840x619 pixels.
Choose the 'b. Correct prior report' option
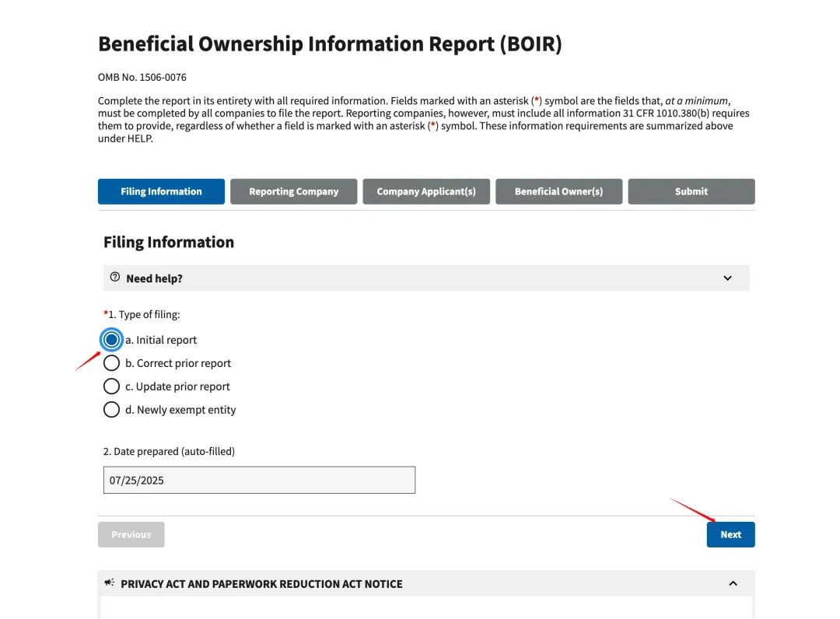pyautogui.click(x=112, y=363)
